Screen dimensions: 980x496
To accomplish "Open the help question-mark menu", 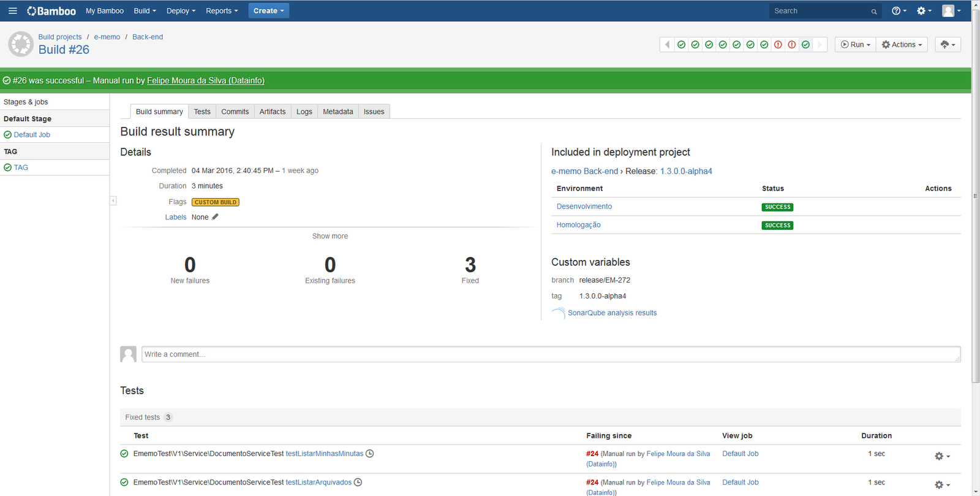I will [899, 10].
